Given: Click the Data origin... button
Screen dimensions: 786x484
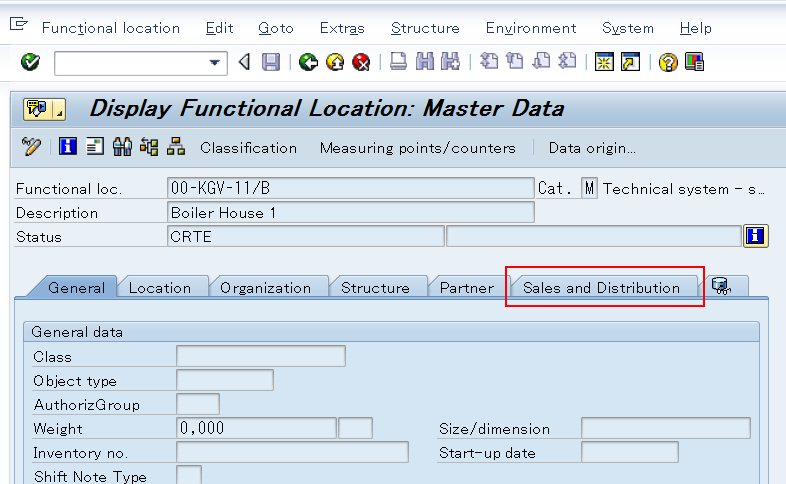Looking at the screenshot, I should [592, 148].
